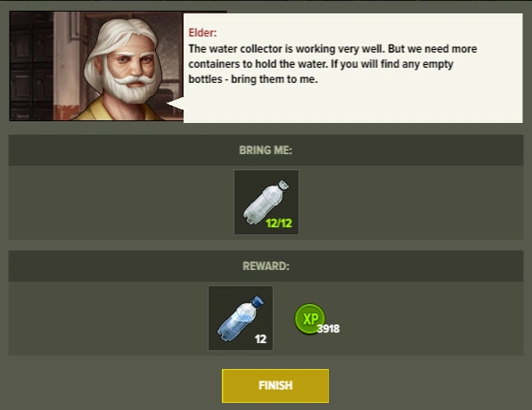The height and width of the screenshot is (410, 532).
Task: Click the empty area of the speech bubble
Action: point(353,103)
